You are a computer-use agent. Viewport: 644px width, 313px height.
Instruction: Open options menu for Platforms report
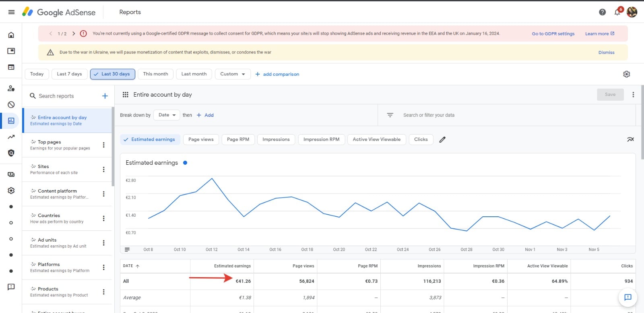pyautogui.click(x=103, y=267)
